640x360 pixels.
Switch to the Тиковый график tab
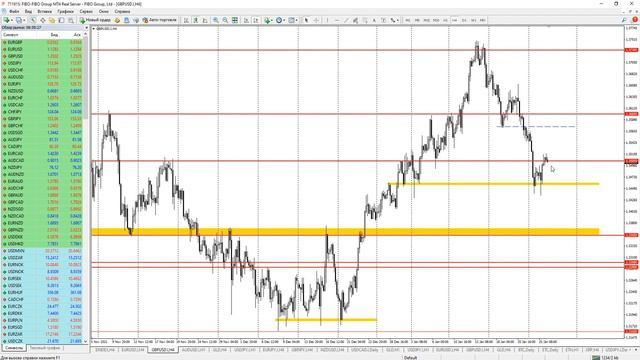[45, 348]
